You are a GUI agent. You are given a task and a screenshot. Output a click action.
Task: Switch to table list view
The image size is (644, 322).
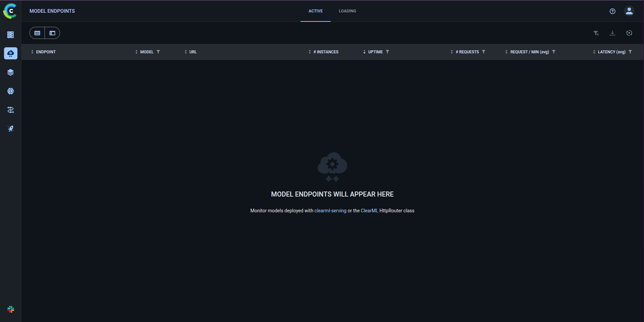pyautogui.click(x=37, y=33)
